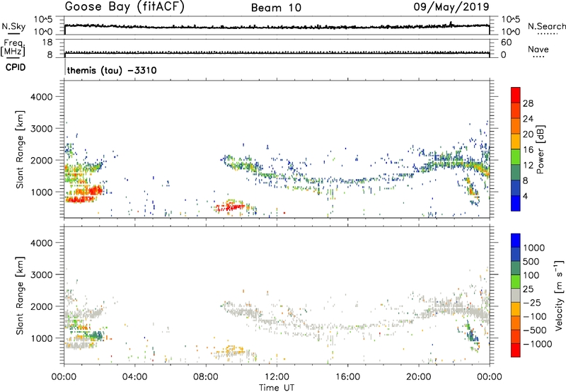The width and height of the screenshot is (566, 392).
Task: Click the solid N.Sky legend line sample
Action: [13, 33]
